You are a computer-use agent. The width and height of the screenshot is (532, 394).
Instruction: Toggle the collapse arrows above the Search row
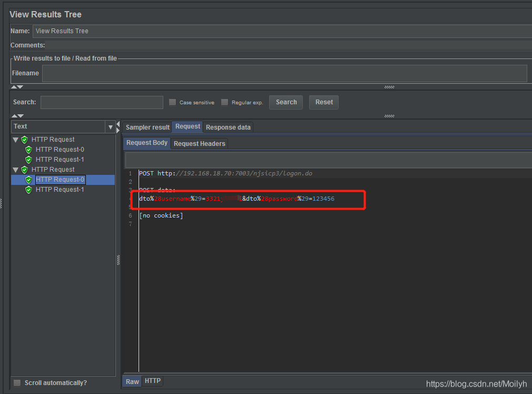(x=17, y=87)
